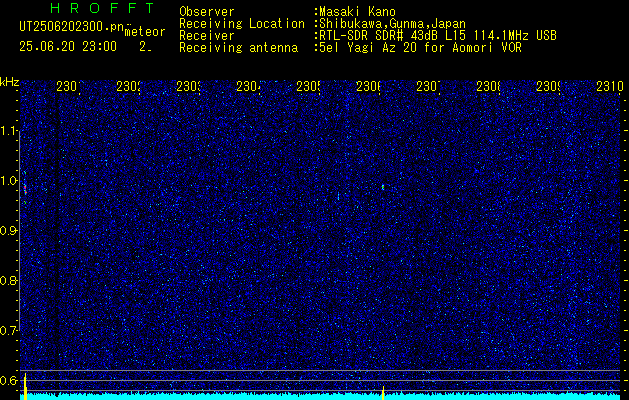
Task: Select the UT2506202300 file name text
Action: pos(71,27)
